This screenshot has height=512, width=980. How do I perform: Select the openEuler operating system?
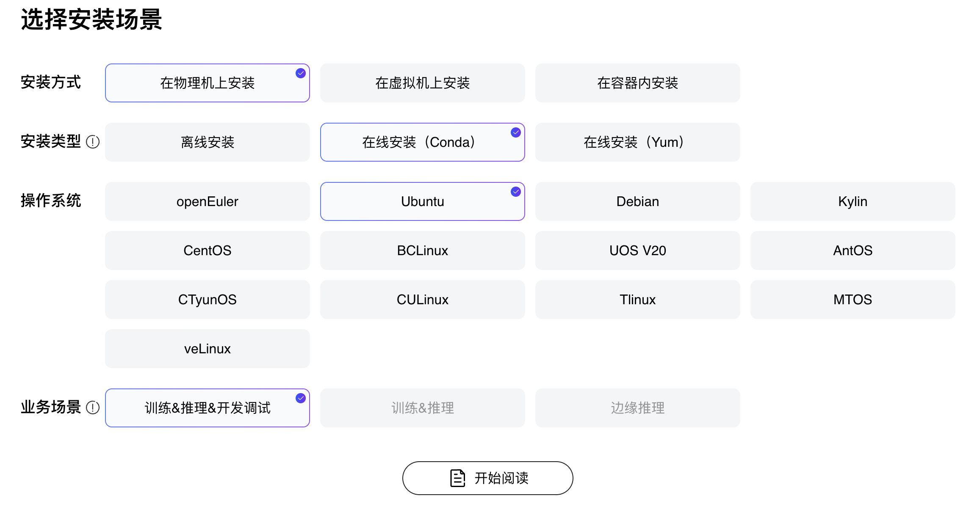tap(207, 201)
